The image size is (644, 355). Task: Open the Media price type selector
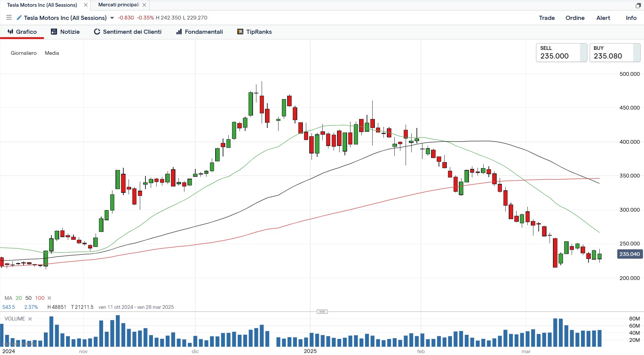pos(52,53)
